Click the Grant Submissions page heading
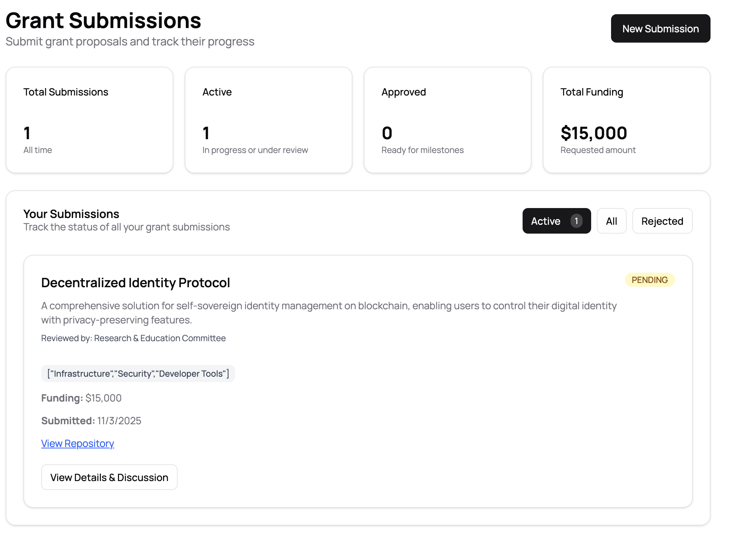 (x=103, y=21)
